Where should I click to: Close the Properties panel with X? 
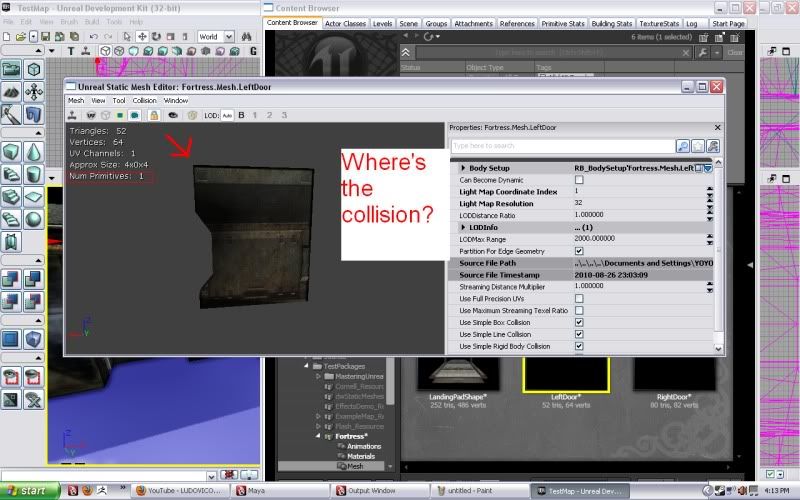717,128
